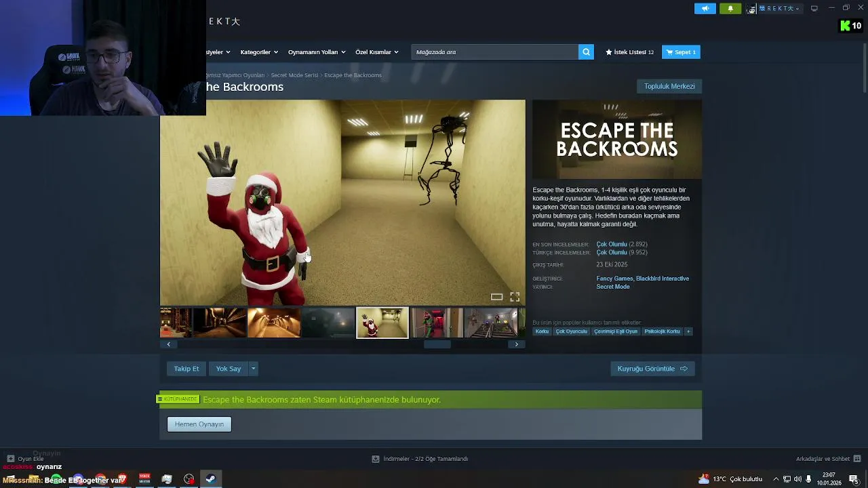Viewport: 868px width, 488px height.
Task: Click Turkish reviews Çok Olumlu (9.952)
Action: tap(622, 252)
